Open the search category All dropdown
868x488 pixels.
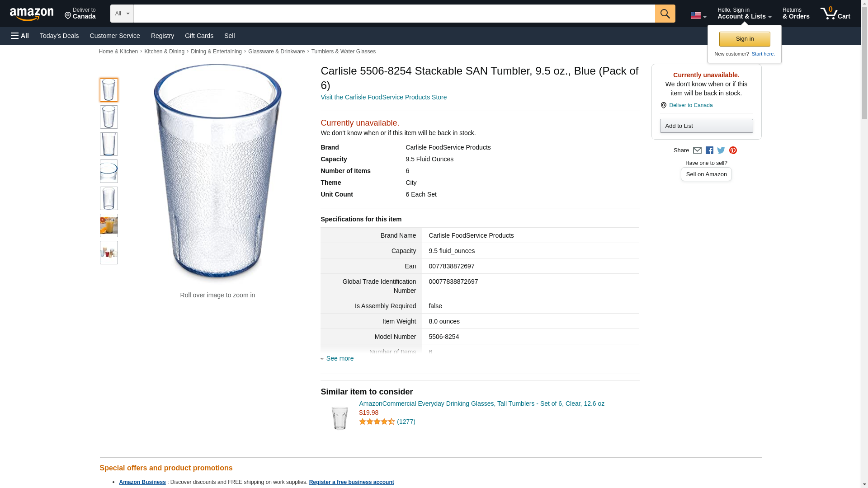(122, 14)
